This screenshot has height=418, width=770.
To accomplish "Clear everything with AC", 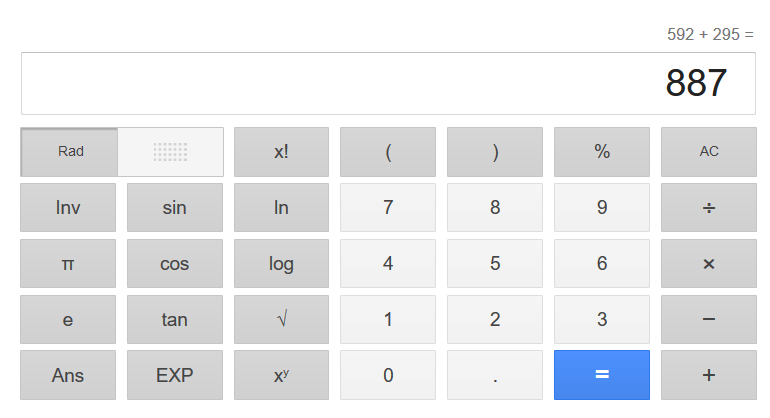I will tap(708, 152).
